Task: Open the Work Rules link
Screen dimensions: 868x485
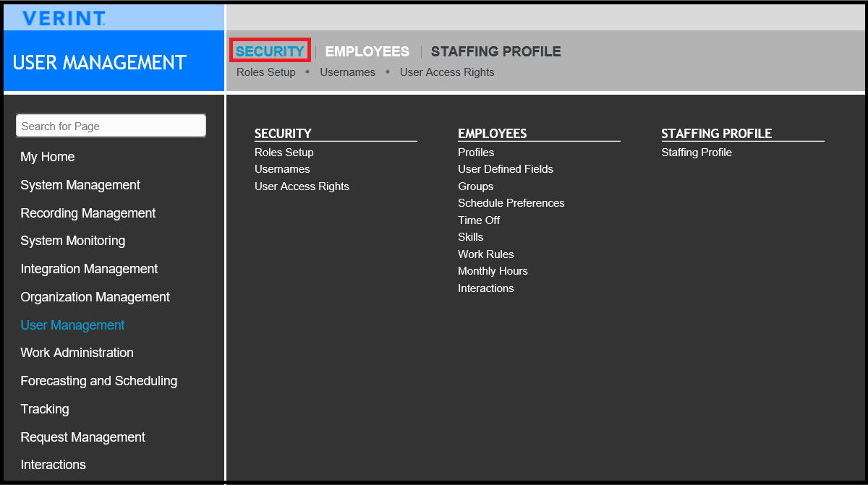Action: click(x=486, y=254)
